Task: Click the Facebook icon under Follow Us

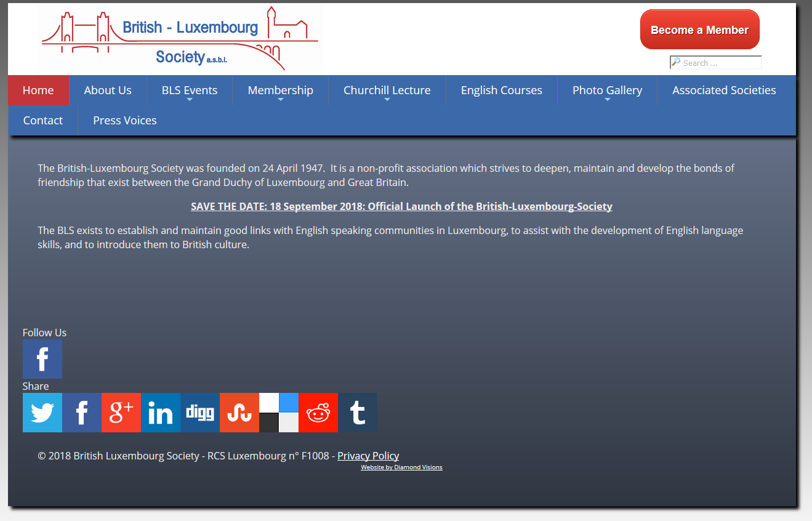Action: [x=42, y=359]
